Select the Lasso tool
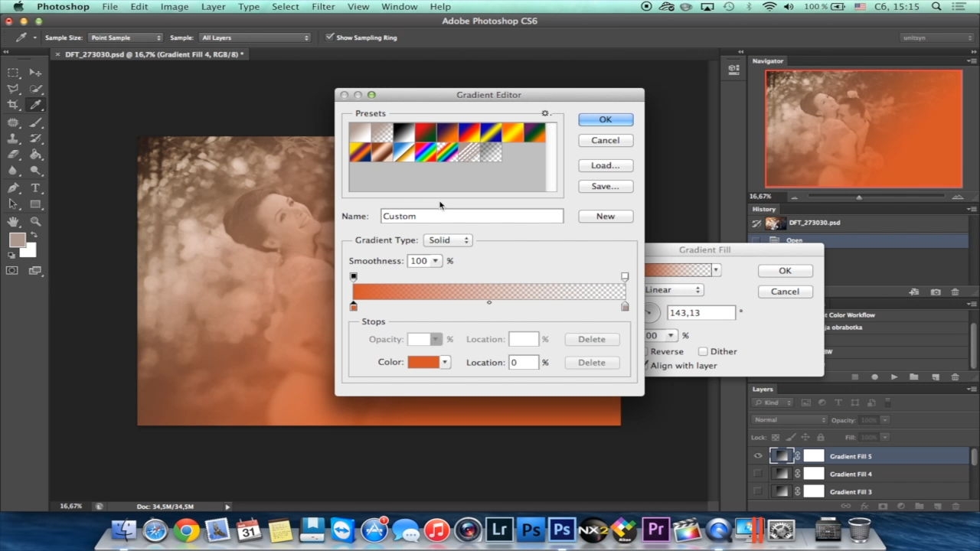Viewport: 980px width, 551px height. (x=14, y=89)
